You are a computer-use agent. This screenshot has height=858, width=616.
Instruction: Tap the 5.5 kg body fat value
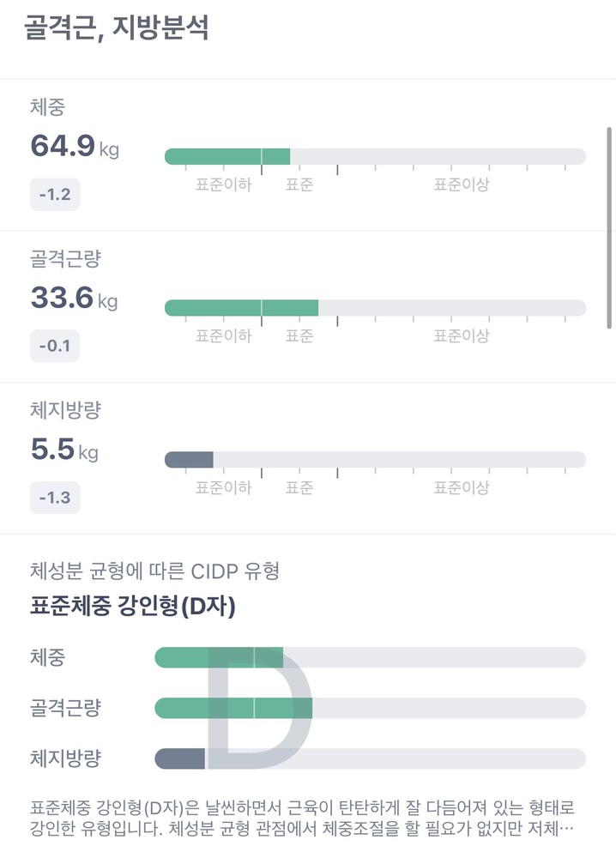pyautogui.click(x=64, y=450)
